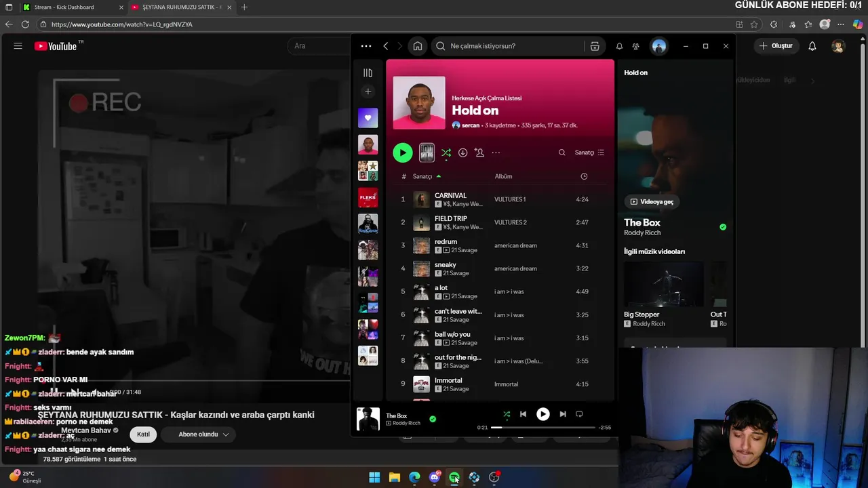Screen dimensions: 868x488
Task: Toggle shuffle for Hold on playlist
Action: pyautogui.click(x=446, y=153)
